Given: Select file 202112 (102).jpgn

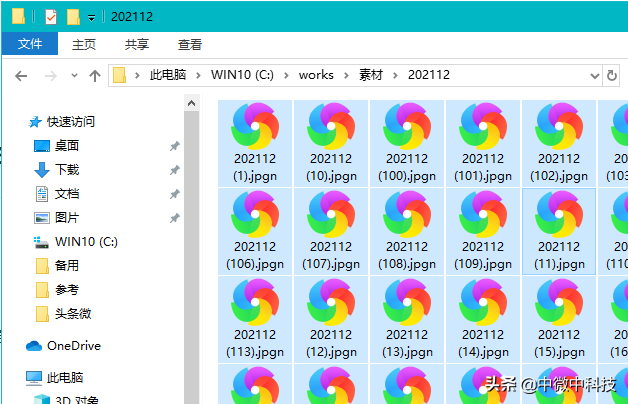Looking at the screenshot, I should [x=559, y=143].
